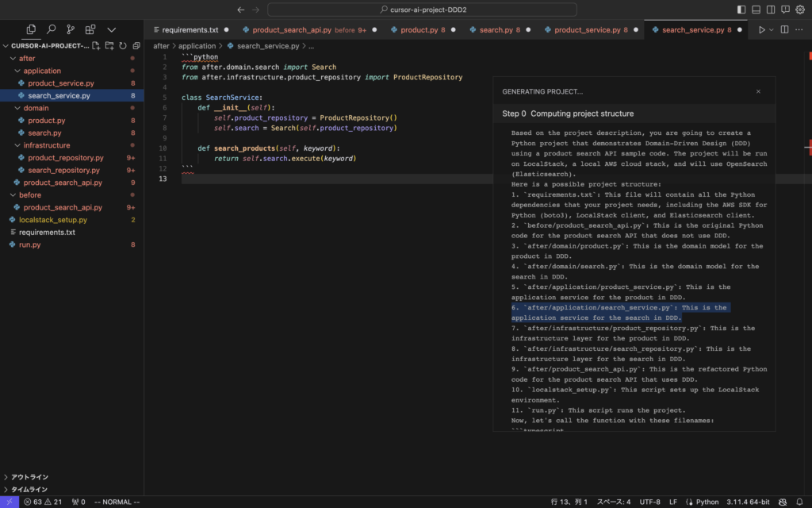
Task: Collapse the after folder
Action: [27, 59]
